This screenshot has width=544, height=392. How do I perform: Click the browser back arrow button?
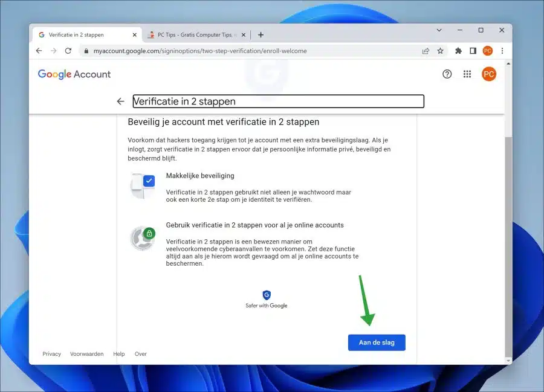pos(39,51)
